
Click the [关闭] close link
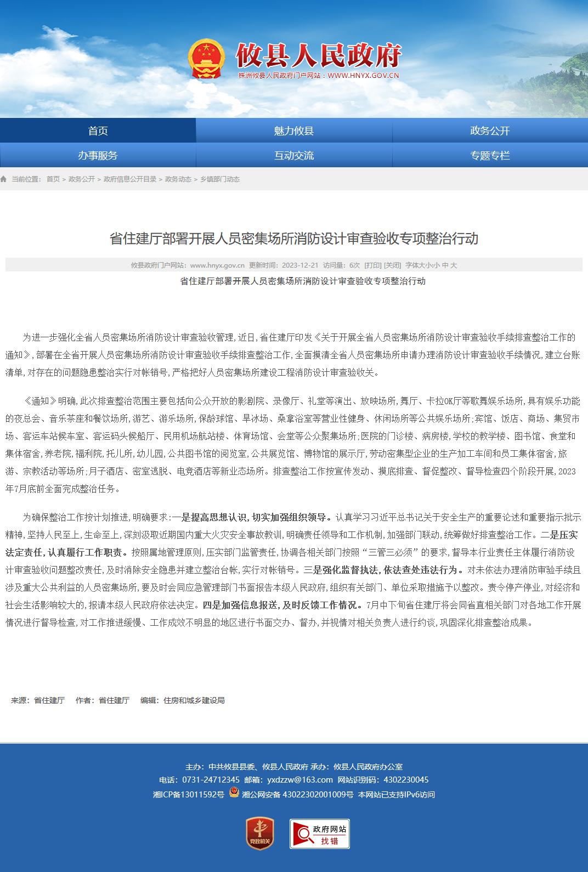tap(392, 265)
